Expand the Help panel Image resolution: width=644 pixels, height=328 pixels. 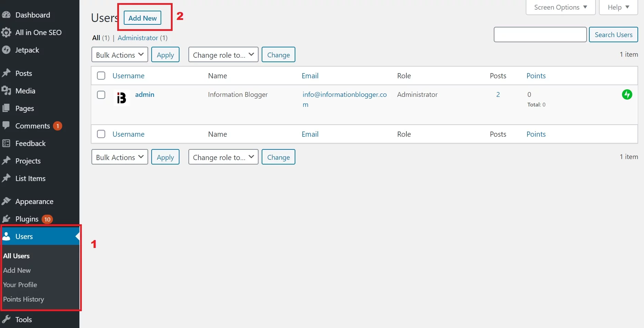618,7
